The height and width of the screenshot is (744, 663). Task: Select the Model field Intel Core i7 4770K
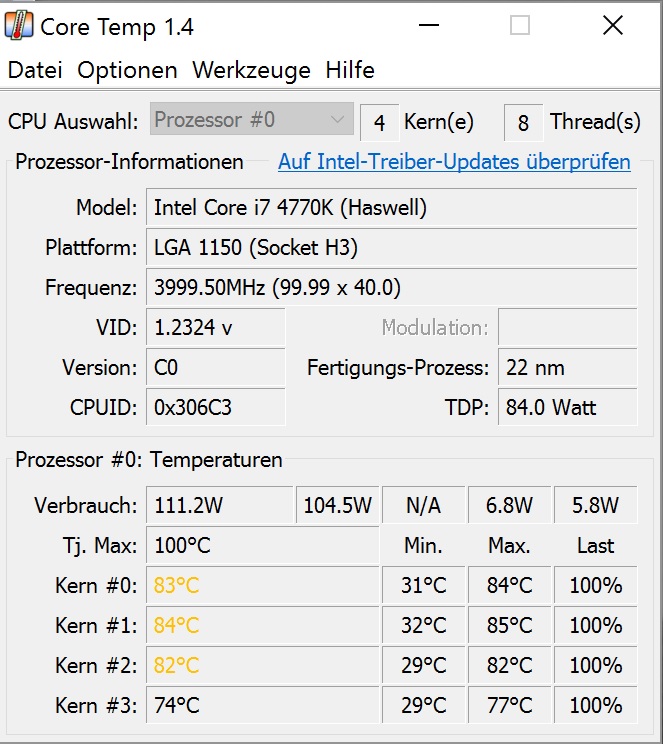[x=392, y=207]
